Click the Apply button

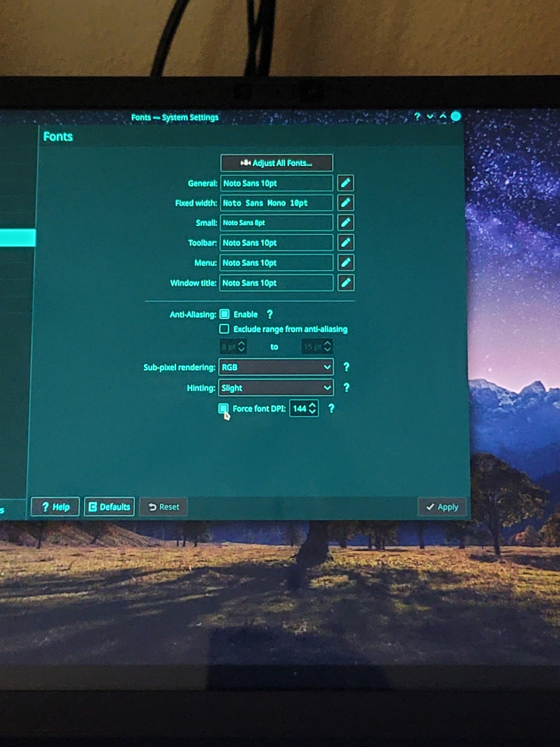[x=442, y=507]
